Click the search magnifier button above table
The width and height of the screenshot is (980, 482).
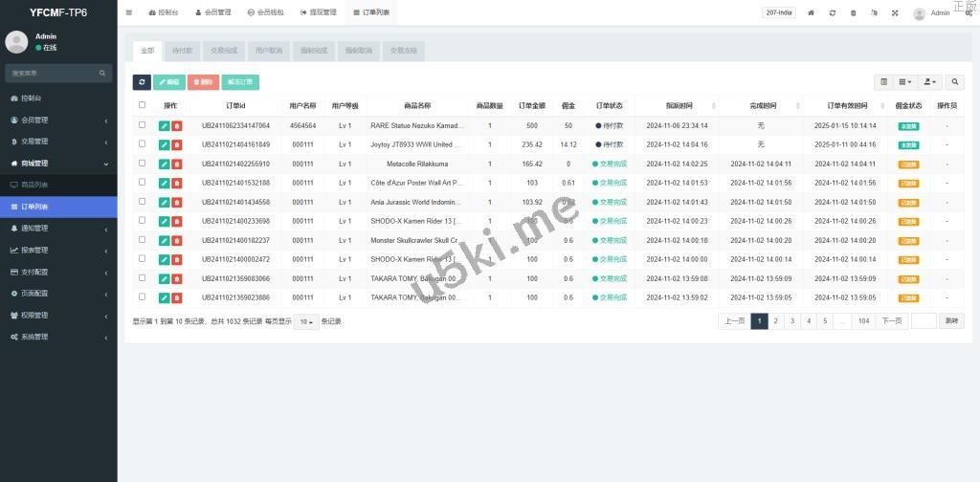click(955, 82)
